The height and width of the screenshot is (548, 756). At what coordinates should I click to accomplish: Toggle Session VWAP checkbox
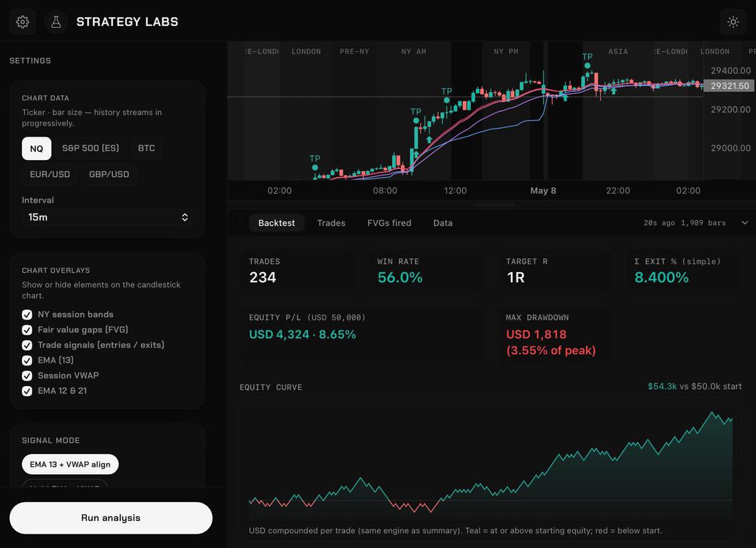(x=27, y=375)
